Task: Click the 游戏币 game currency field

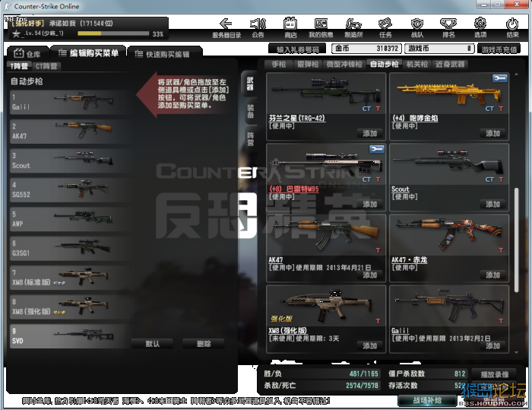Action: [x=439, y=48]
